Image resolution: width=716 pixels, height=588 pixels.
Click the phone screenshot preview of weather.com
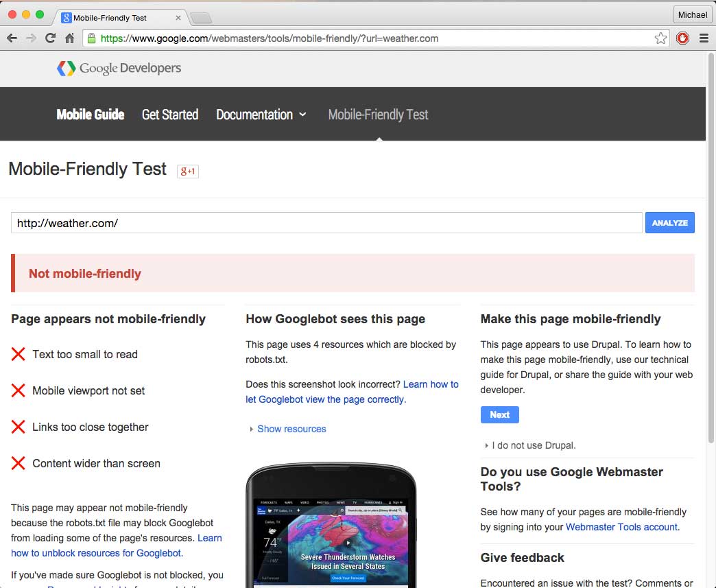331,526
